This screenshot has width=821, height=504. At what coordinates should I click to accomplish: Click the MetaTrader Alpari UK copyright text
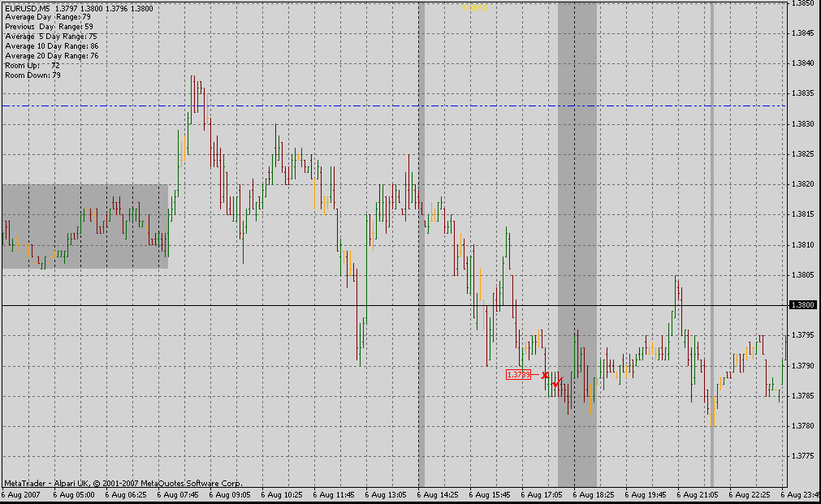123,483
